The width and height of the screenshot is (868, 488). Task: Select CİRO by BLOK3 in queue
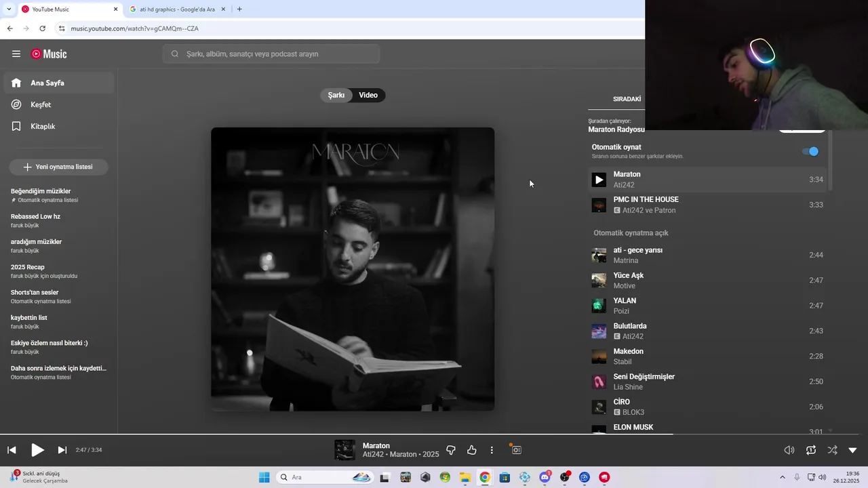coord(707,407)
